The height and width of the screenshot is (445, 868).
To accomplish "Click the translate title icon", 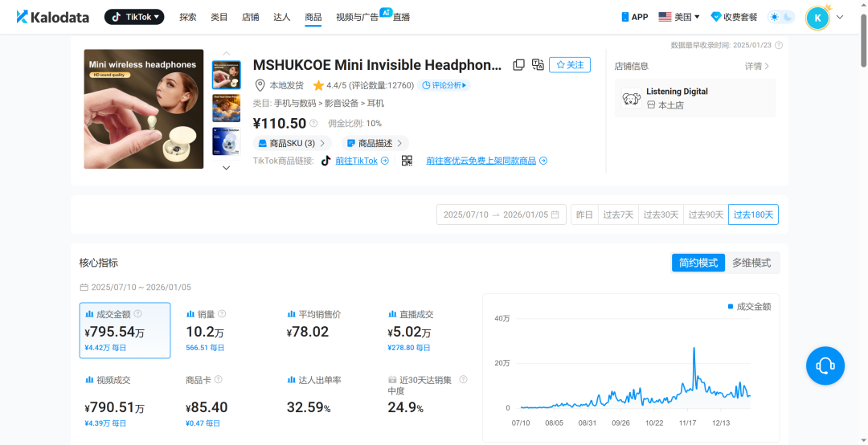I will [538, 65].
